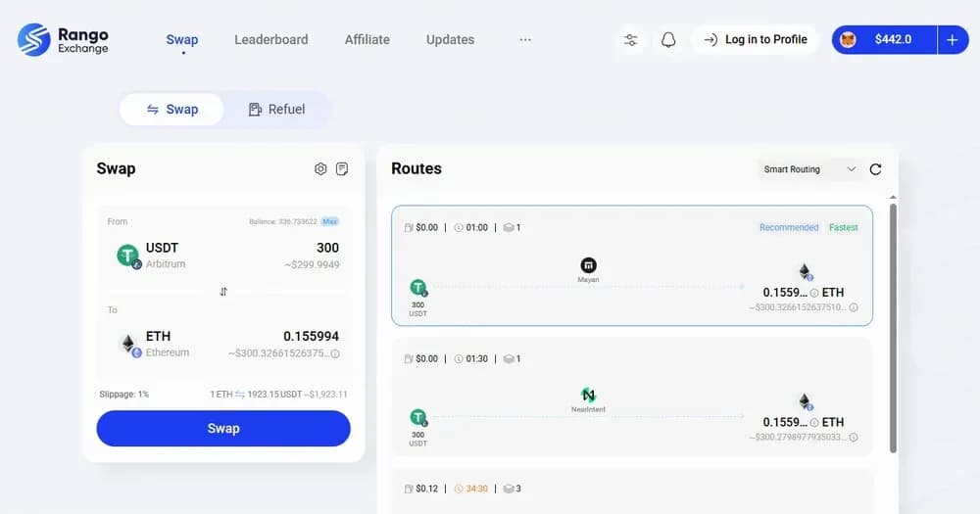Click info icon beside To USD value

[x=335, y=353]
